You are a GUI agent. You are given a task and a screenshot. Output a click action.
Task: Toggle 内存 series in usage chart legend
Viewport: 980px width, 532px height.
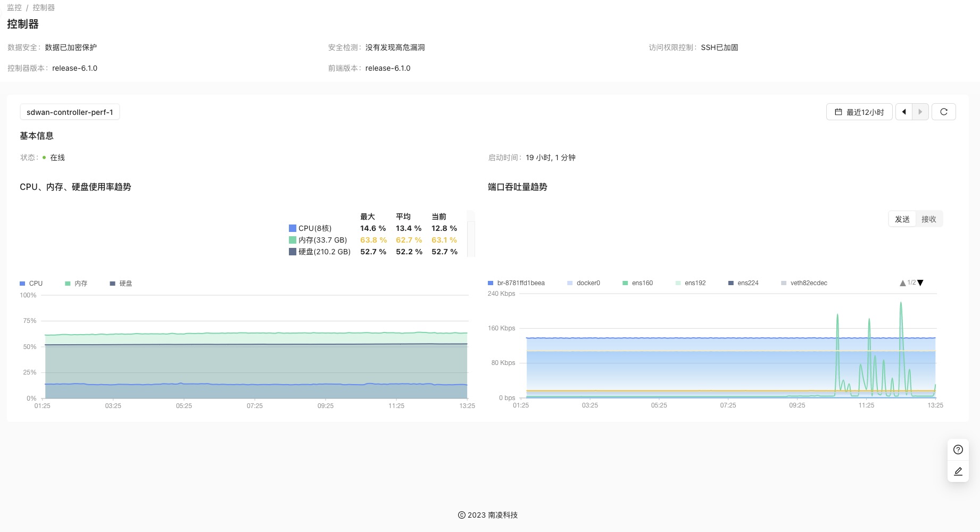tap(76, 284)
